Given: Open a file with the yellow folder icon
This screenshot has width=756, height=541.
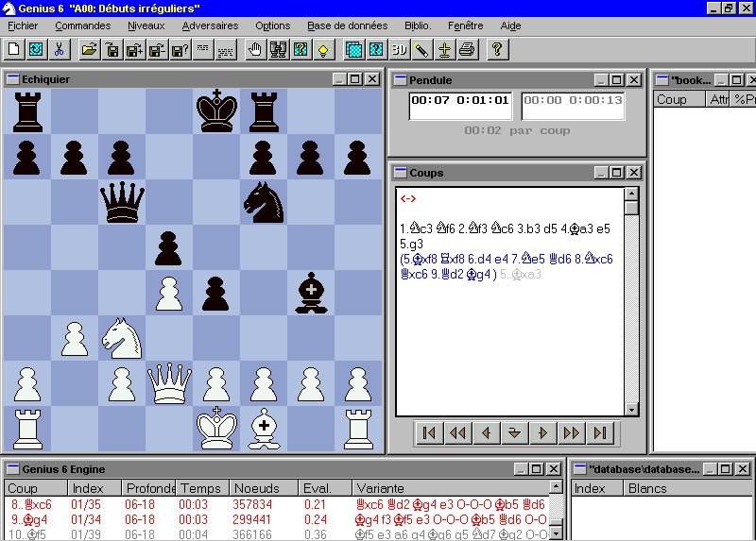Looking at the screenshot, I should (89, 49).
